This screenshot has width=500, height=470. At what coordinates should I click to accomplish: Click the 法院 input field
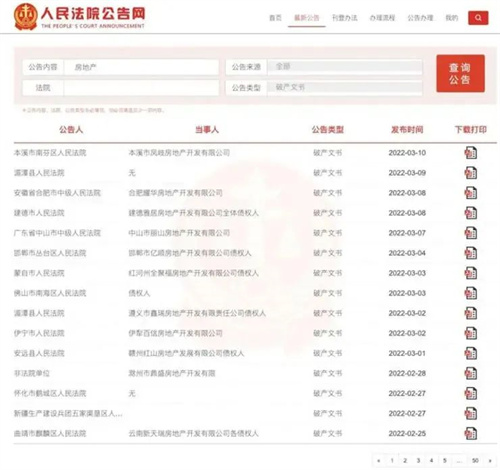coord(141,88)
